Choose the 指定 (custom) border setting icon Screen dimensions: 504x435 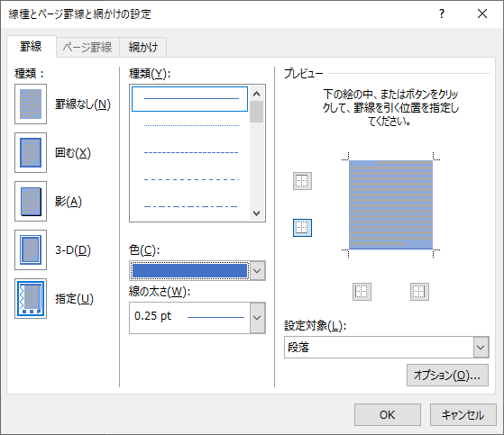click(31, 299)
